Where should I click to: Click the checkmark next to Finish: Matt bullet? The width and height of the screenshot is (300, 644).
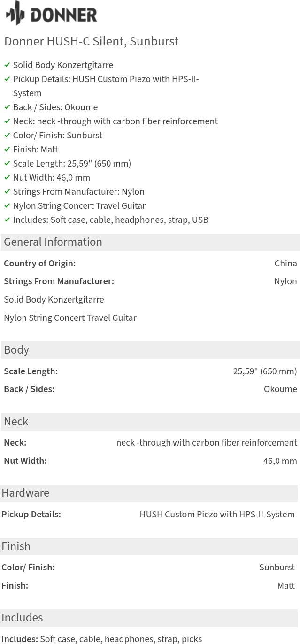[7, 149]
